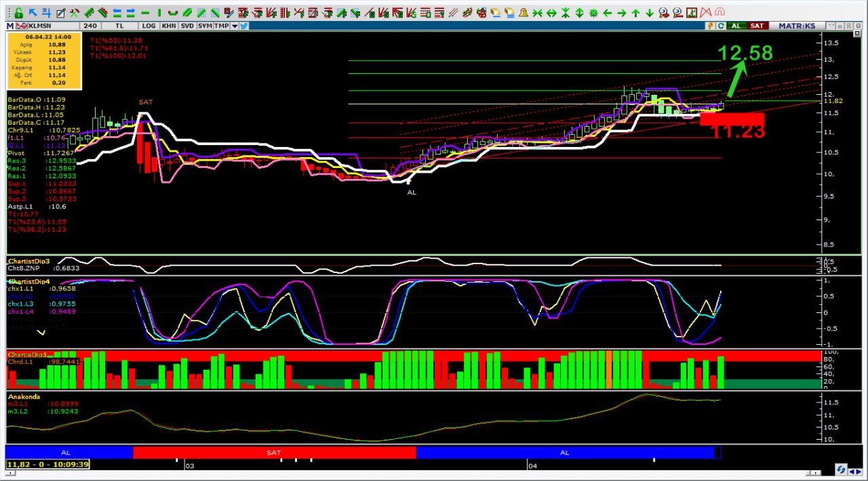Click the SYM header item
The height and width of the screenshot is (481, 868).
tap(204, 26)
